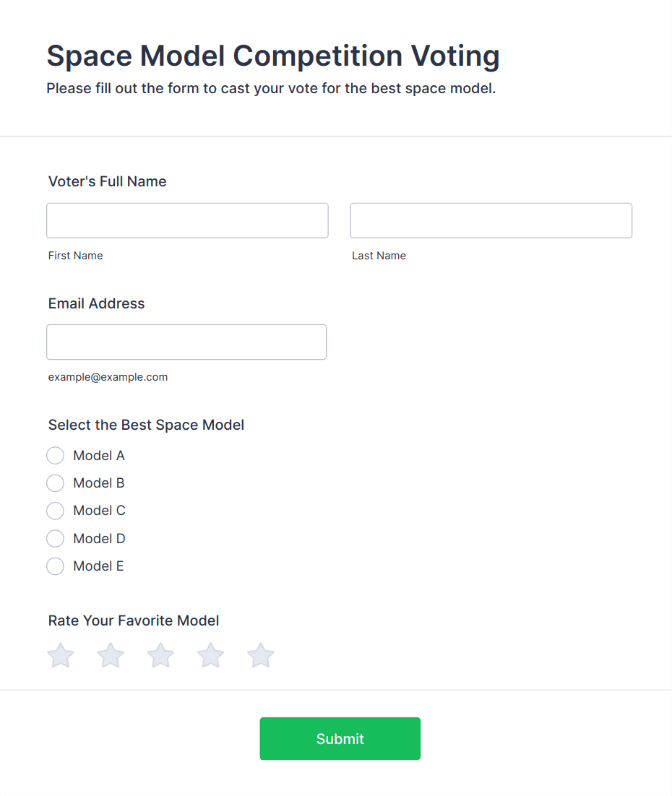This screenshot has width=672, height=796.
Task: Click the second rating star
Action: point(111,656)
